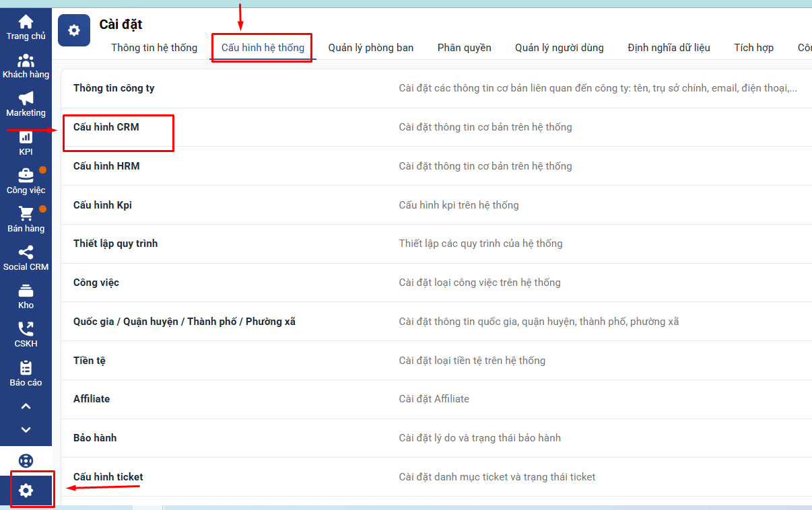Switch to Phân quyền tab
The height and width of the screenshot is (510, 812).
(464, 48)
